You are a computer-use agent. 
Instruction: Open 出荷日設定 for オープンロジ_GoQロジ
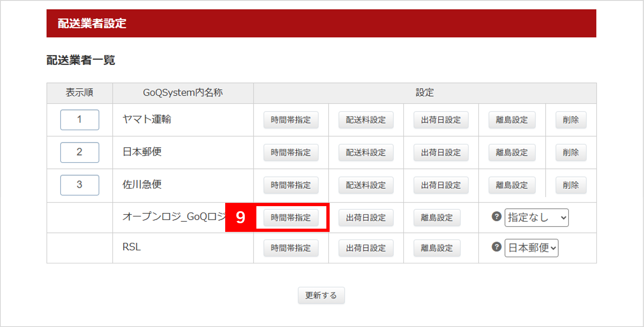366,218
